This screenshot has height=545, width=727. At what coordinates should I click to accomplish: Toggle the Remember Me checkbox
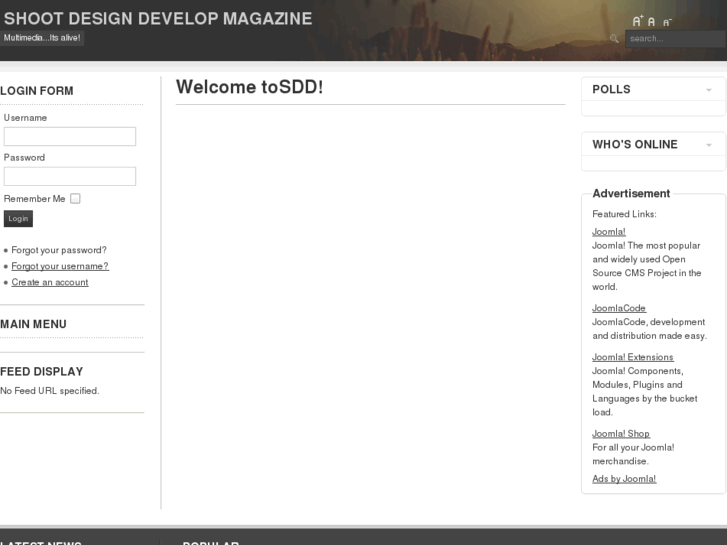click(75, 198)
